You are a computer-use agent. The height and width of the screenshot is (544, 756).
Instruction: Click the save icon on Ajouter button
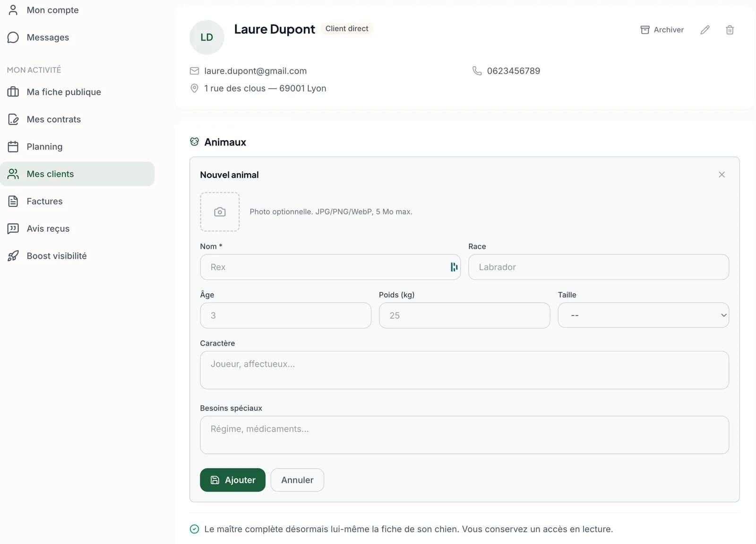tap(215, 480)
